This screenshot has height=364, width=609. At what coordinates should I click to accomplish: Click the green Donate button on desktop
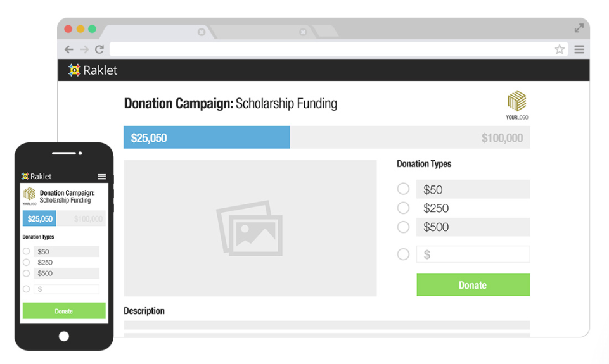pos(473,285)
